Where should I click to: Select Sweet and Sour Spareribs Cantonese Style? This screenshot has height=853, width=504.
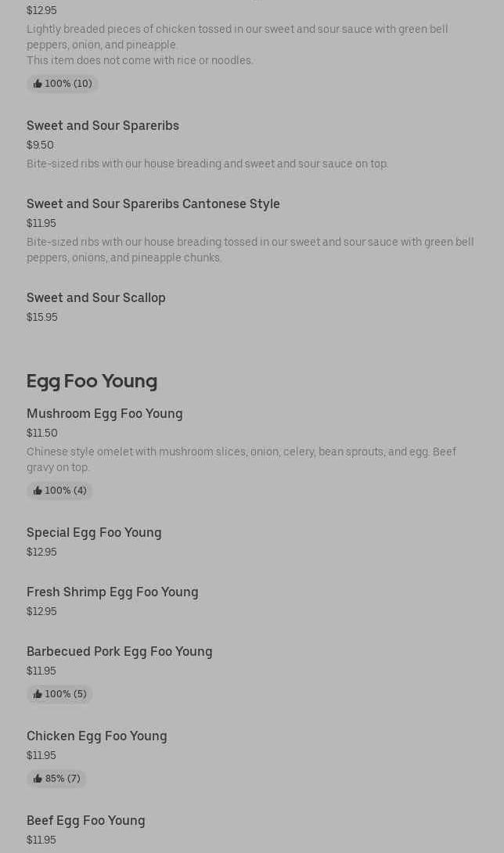pyautogui.click(x=153, y=203)
